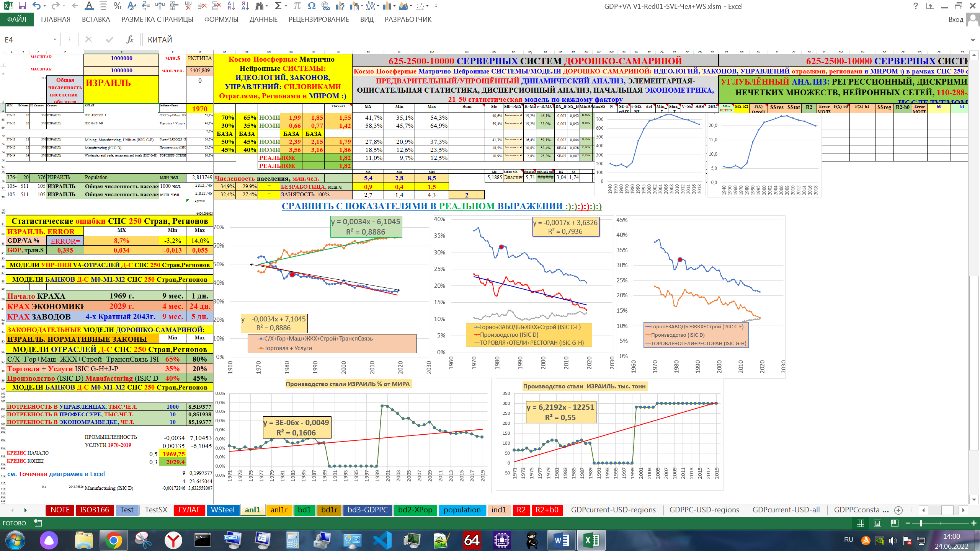Add a new sheet with plus button

pyautogui.click(x=898, y=510)
